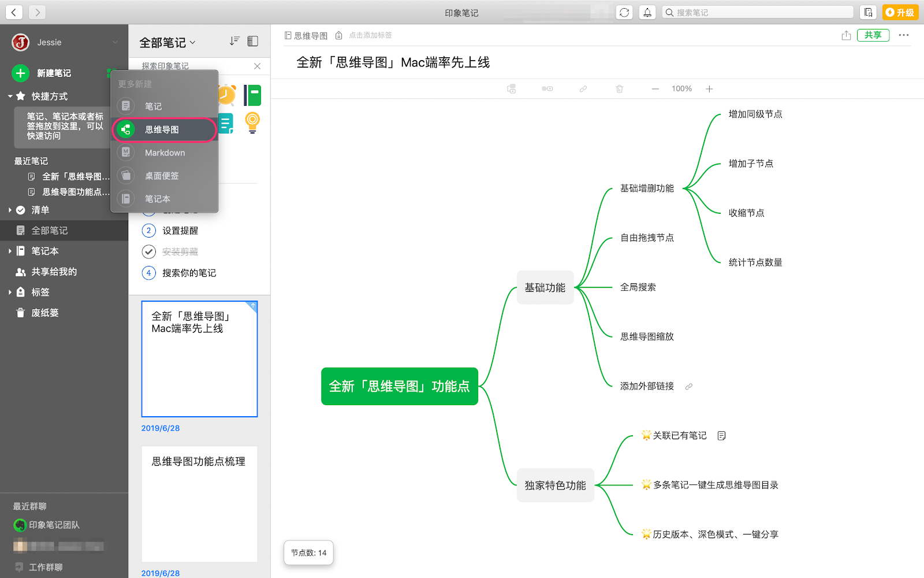The width and height of the screenshot is (924, 578).
Task: Choose Markdown in the new note menu
Action: pos(165,153)
